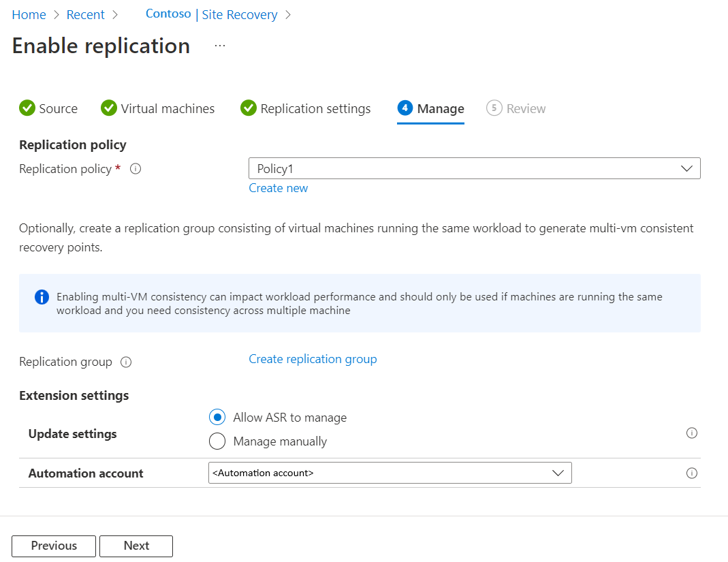Click the info icon next to Automation account

click(692, 473)
